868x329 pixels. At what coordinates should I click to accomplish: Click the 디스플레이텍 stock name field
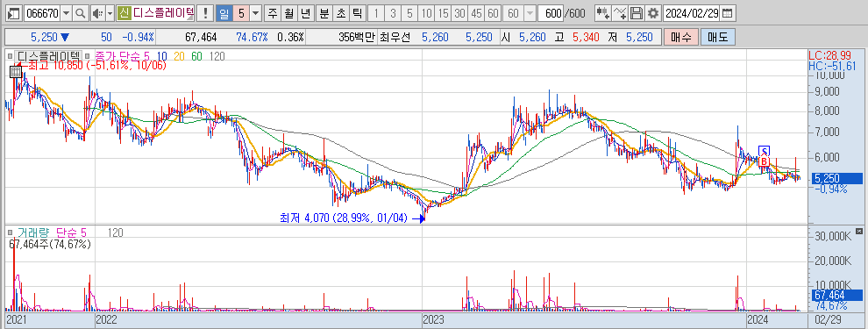164,13
